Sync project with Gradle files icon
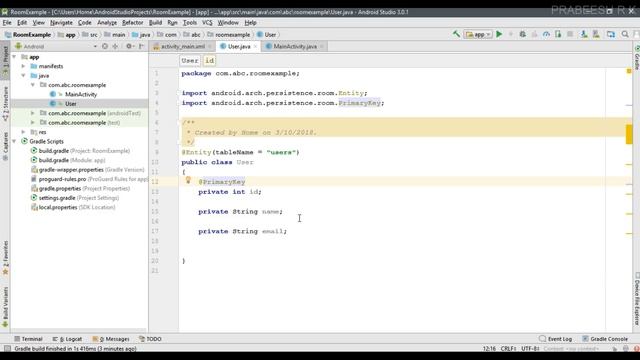640x360 pixels. [584, 34]
